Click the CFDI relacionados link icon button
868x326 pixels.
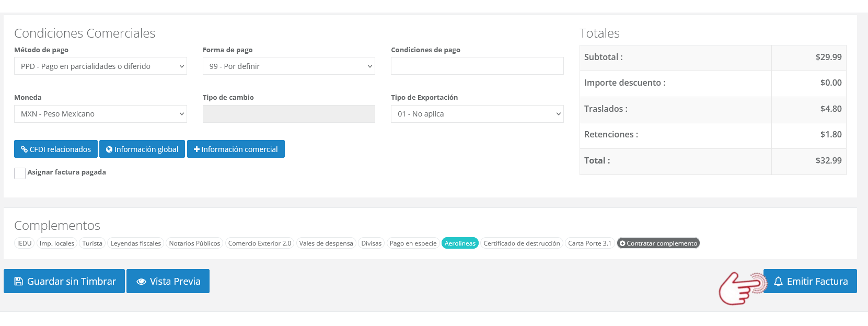coord(56,149)
